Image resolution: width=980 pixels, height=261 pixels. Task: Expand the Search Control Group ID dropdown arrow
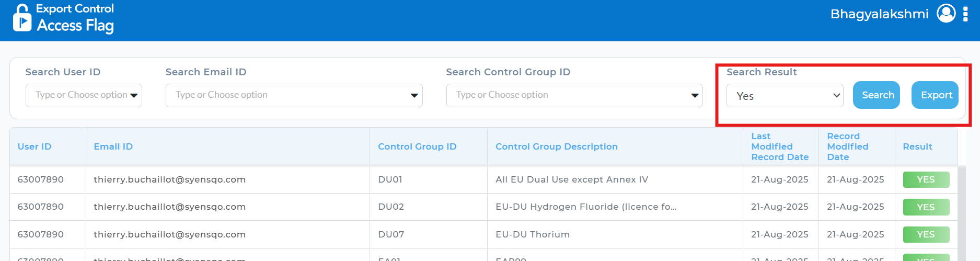[695, 95]
